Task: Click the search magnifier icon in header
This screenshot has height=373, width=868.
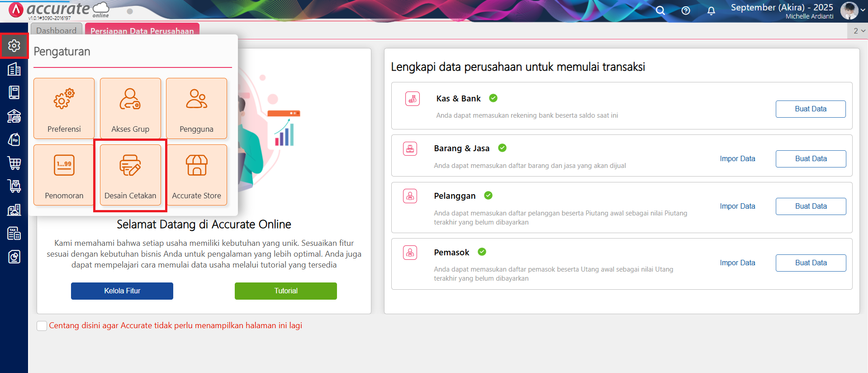Action: tap(660, 10)
